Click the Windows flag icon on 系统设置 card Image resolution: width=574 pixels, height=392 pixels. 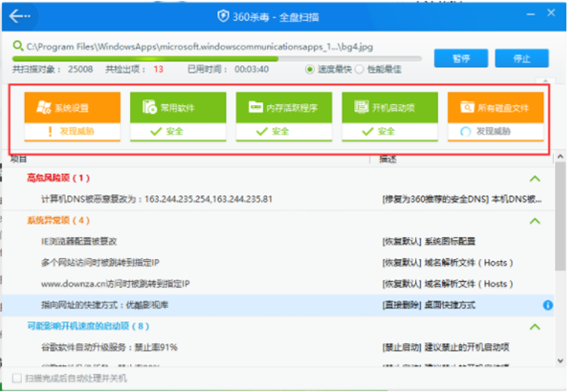click(x=44, y=107)
